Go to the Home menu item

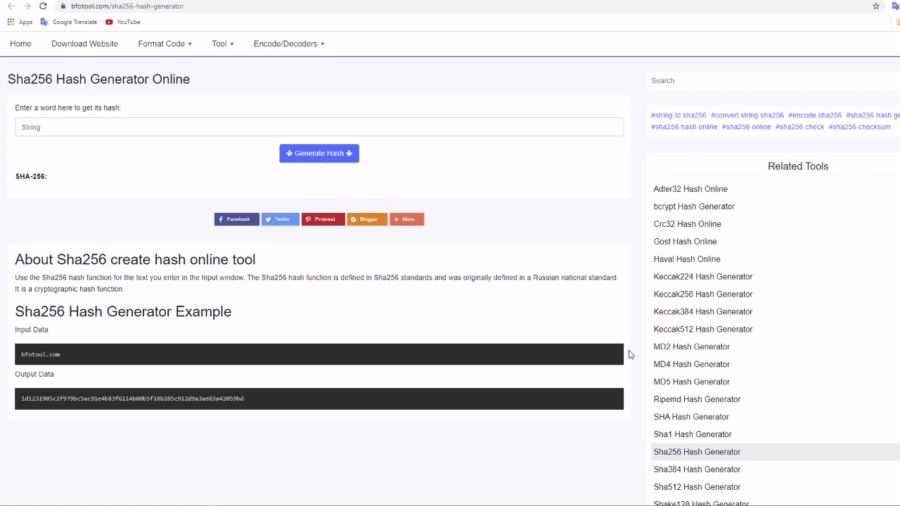(x=21, y=44)
